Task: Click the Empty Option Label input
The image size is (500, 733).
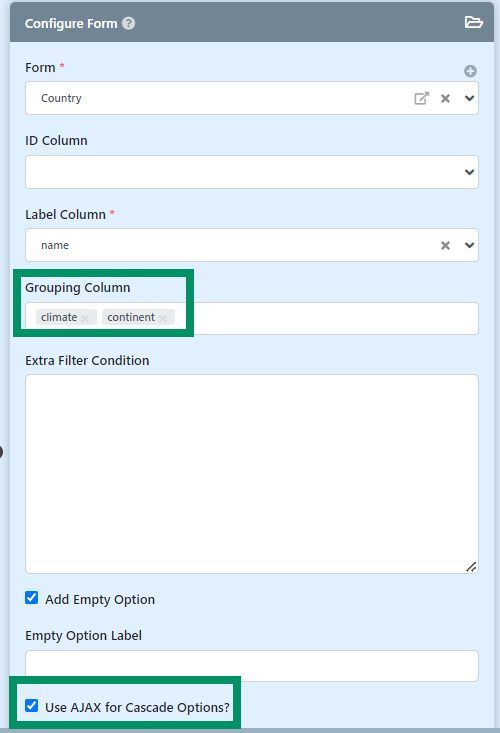Action: tap(252, 666)
